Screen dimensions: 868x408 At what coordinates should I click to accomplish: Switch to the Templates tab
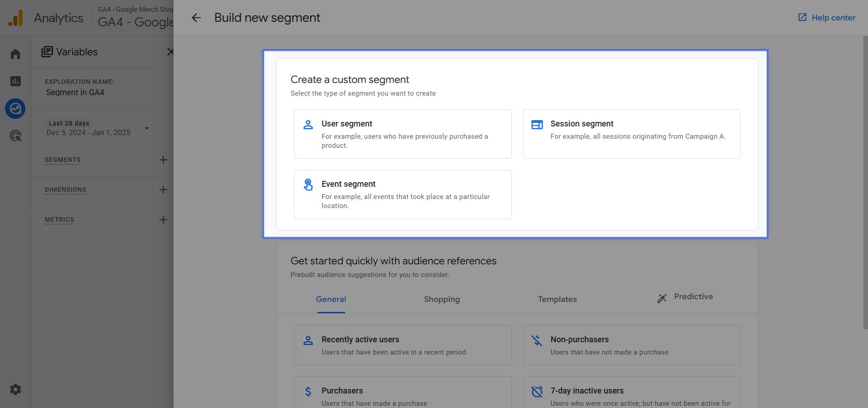(557, 299)
